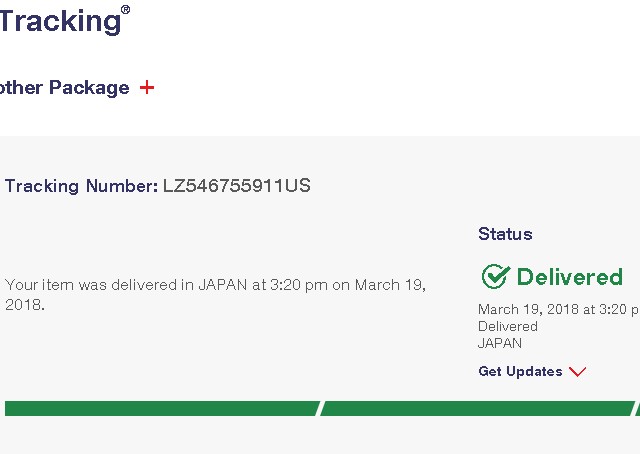Click the large green Delivered status text
The image size is (640, 454).
click(x=569, y=277)
